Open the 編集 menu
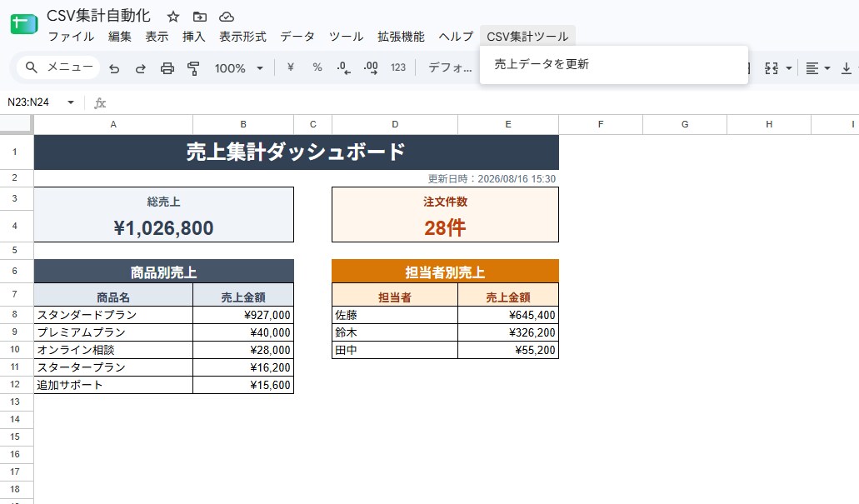859x504 pixels. pos(119,37)
